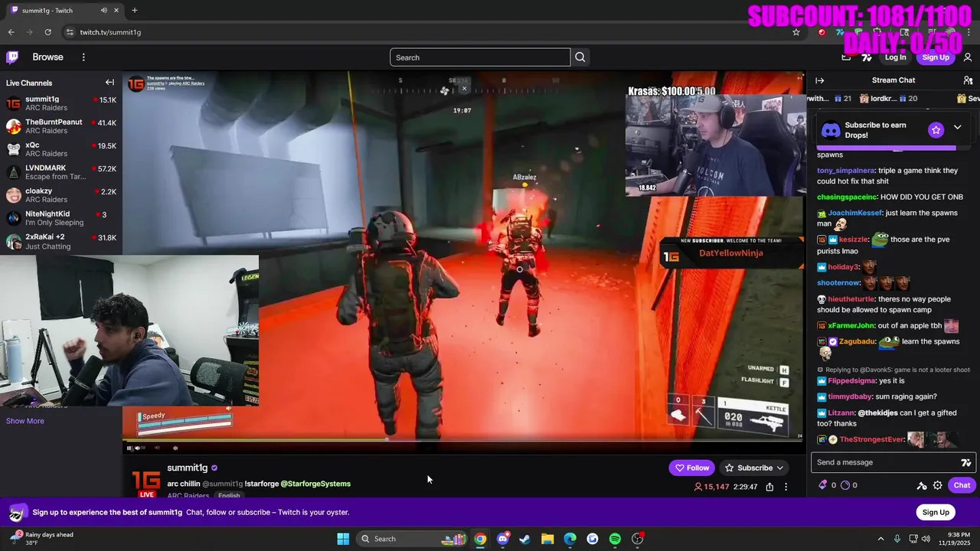This screenshot has height=551, width=980.
Task: Open 2xRaKai +2 channel in sidebar
Action: [61, 241]
